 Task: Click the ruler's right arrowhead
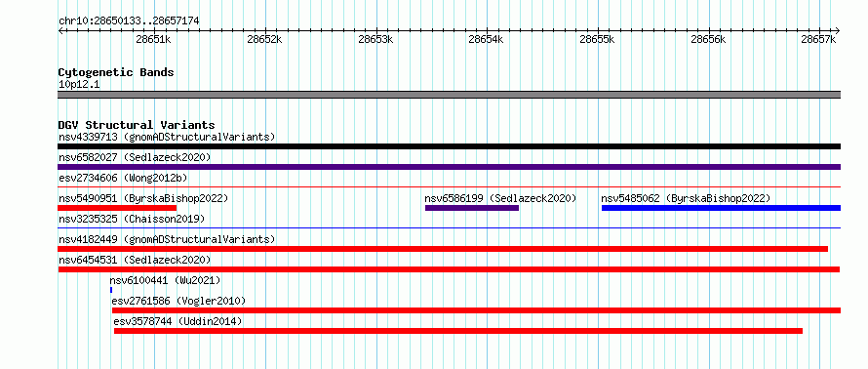pos(838,30)
